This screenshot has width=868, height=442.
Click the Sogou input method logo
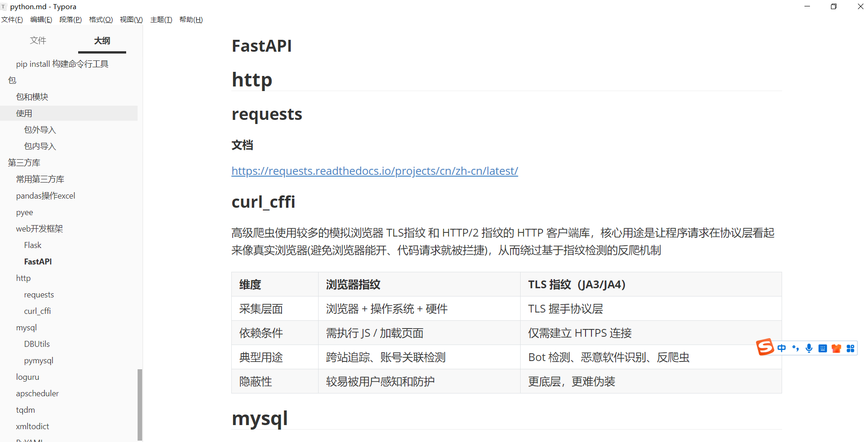coord(765,347)
